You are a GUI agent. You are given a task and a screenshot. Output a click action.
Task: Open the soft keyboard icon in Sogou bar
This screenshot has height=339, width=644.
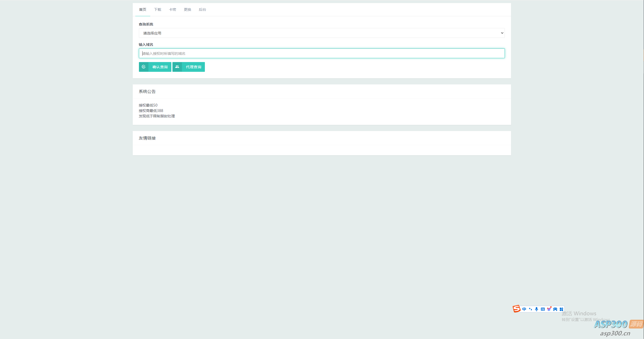[x=543, y=309]
